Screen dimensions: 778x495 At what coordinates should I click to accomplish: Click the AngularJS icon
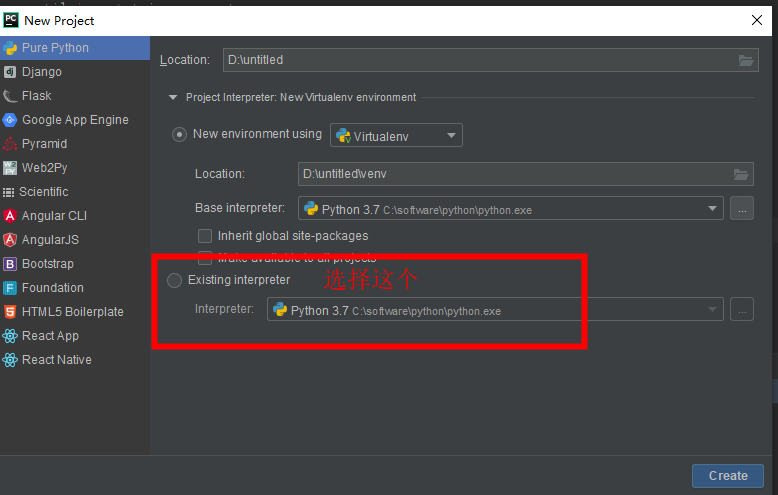[x=10, y=240]
